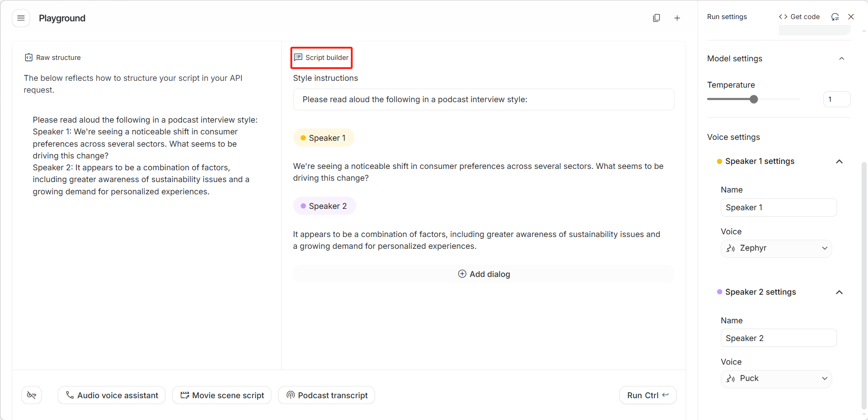Choose the Podcast transcript preset
This screenshot has height=420, width=868.
pyautogui.click(x=327, y=395)
